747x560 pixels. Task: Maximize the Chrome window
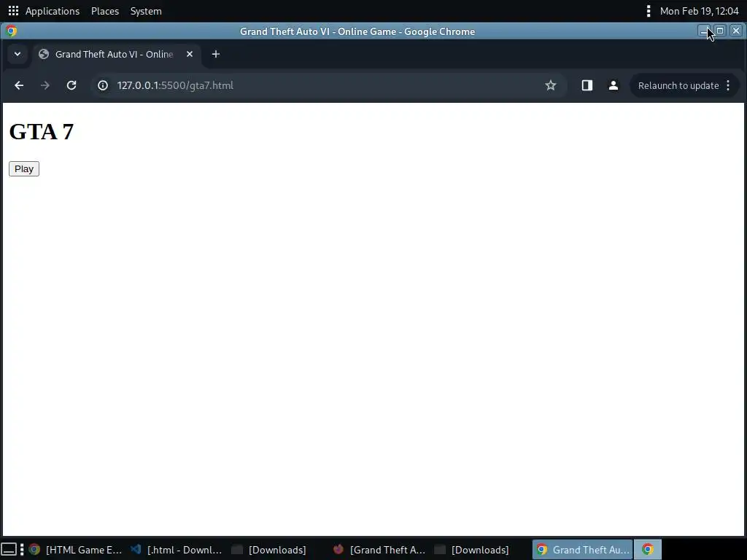pos(720,31)
